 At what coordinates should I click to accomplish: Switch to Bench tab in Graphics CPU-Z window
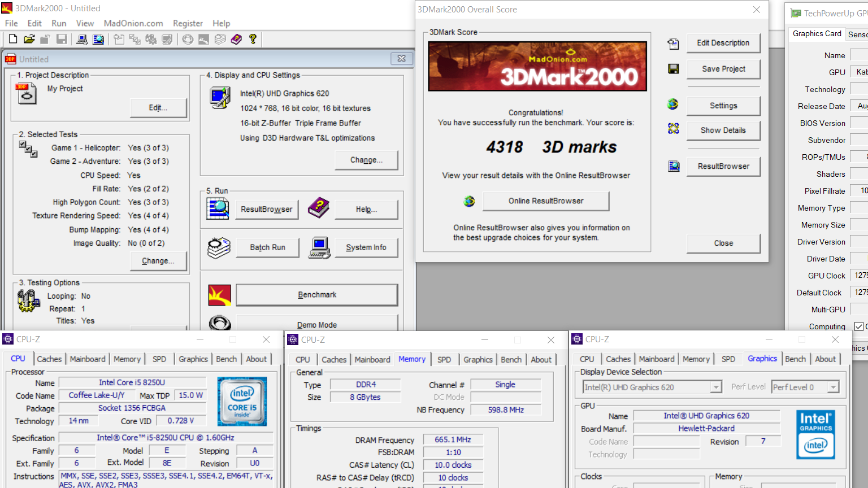coord(795,359)
